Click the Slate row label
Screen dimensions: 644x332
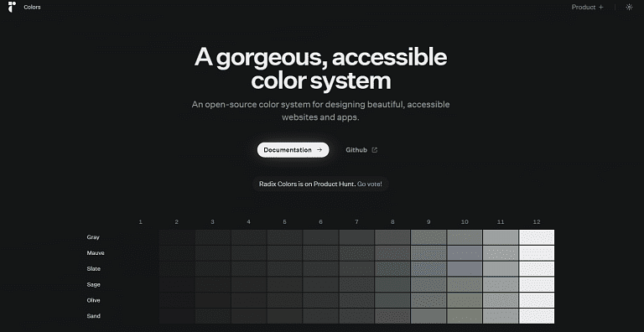point(94,269)
